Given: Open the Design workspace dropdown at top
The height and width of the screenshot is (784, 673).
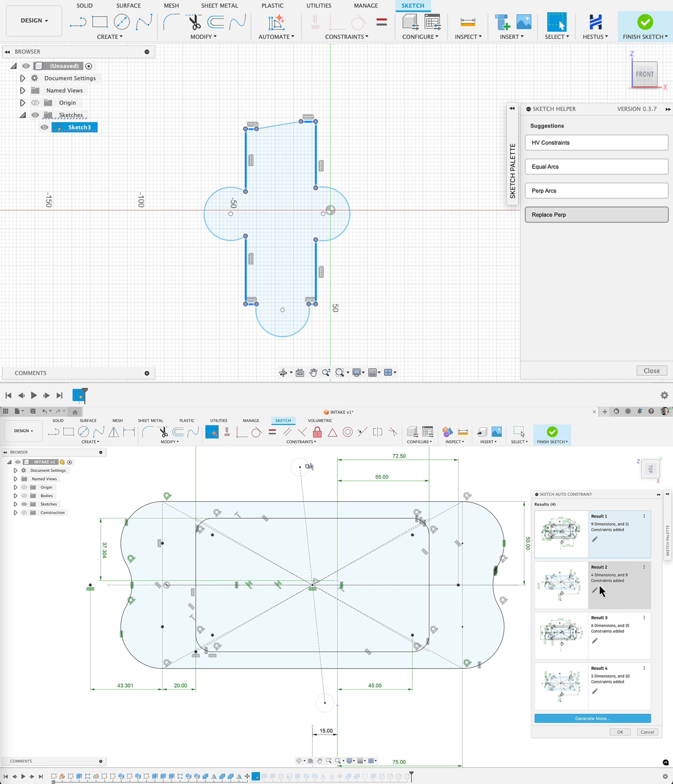Looking at the screenshot, I should [x=34, y=21].
